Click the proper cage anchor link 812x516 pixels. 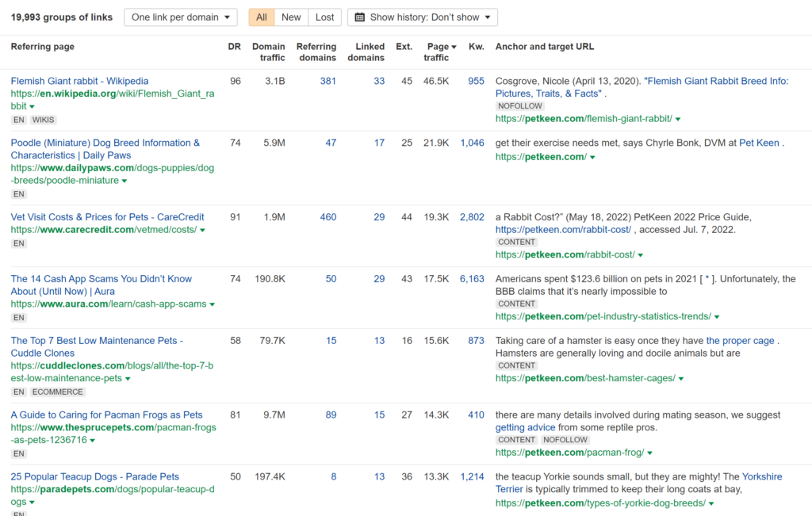[740, 341]
